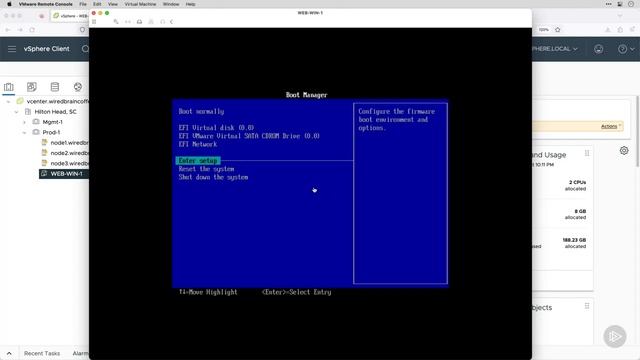
Task: Select the Prod-1 cluster
Action: tap(51, 132)
